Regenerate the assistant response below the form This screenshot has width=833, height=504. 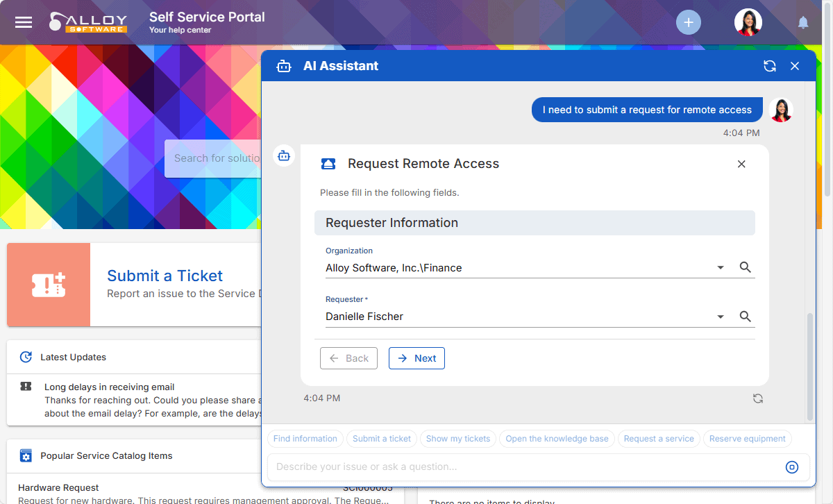click(x=757, y=398)
